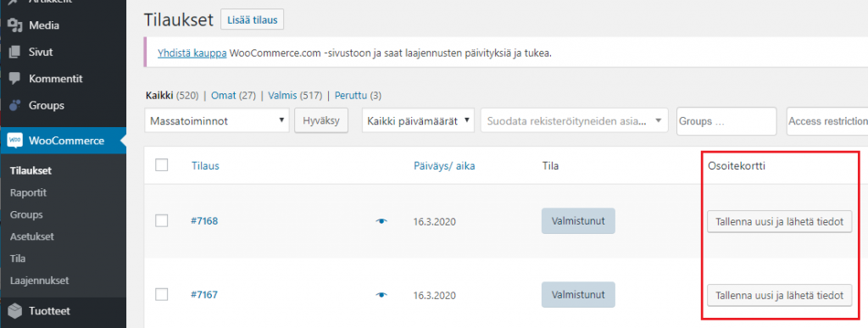This screenshot has height=328, width=868.
Task: Check the box for order #7168
Action: point(162,220)
